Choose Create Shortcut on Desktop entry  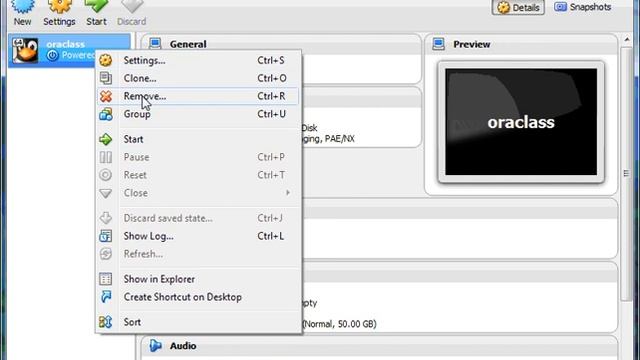point(199,297)
